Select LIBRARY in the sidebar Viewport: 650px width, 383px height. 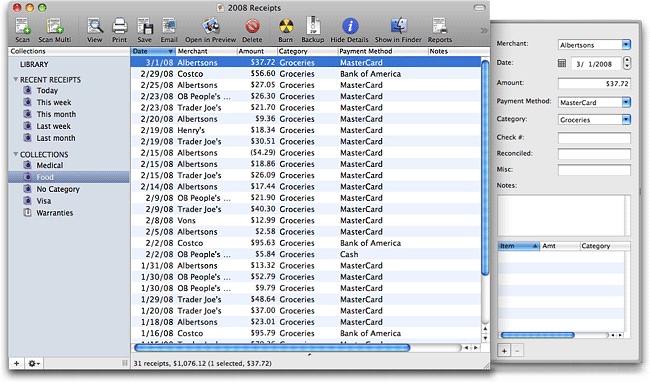click(x=34, y=65)
